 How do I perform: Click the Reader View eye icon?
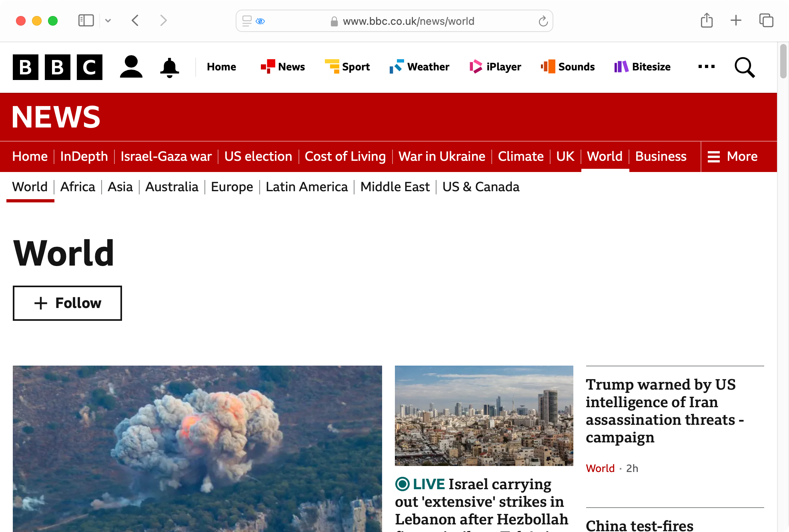click(x=260, y=21)
